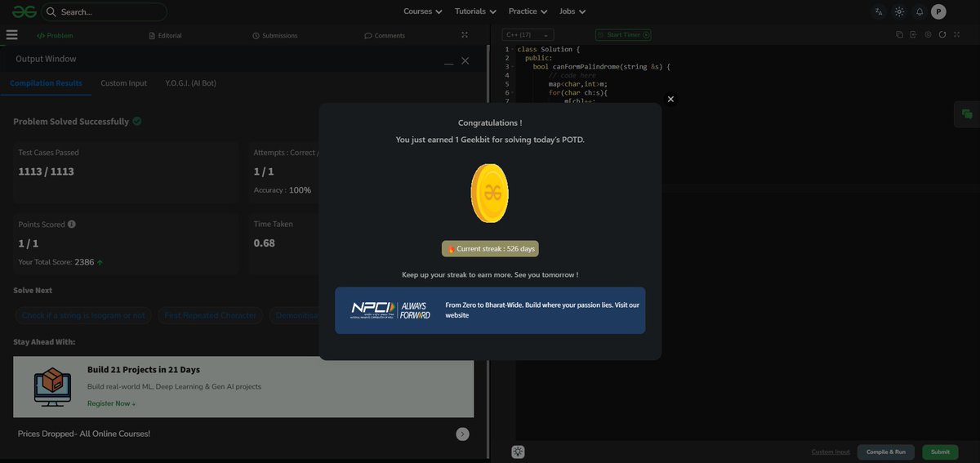
Task: Close the Congratulations popup
Action: [x=670, y=99]
